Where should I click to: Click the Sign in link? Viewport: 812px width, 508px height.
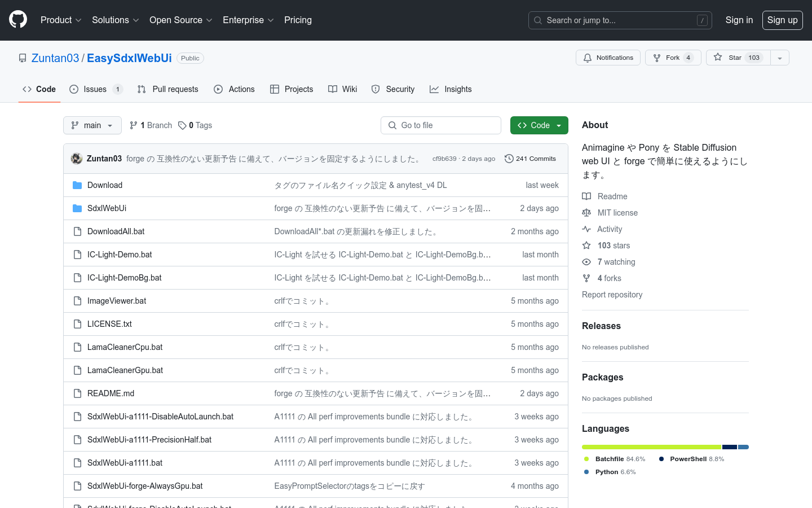(x=739, y=20)
